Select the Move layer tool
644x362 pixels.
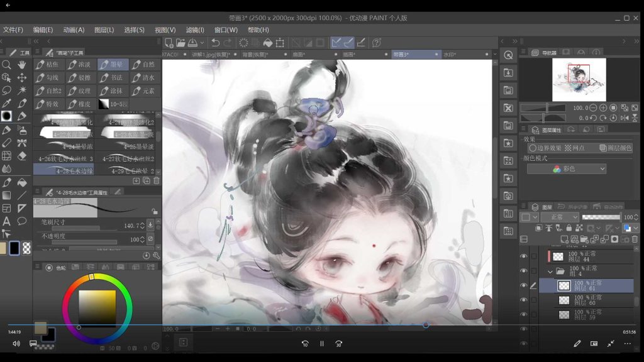click(x=22, y=77)
